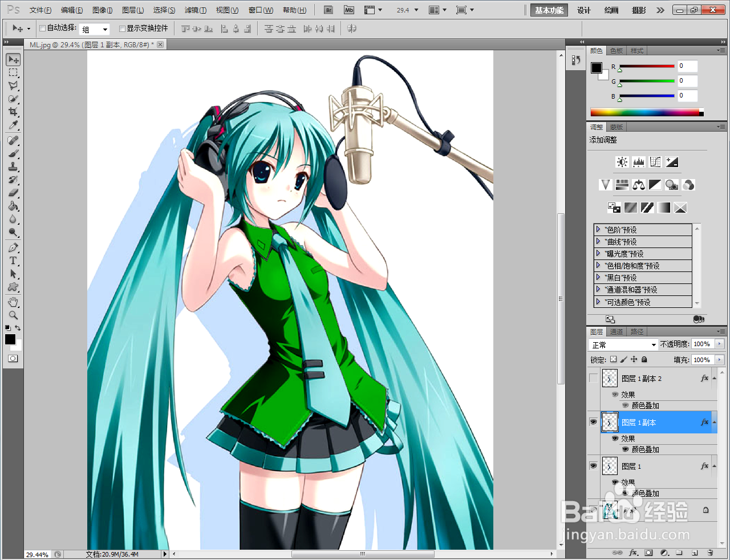Hide 颜色叠加 effect of 图层 1 副本
Screen dimensions: 730x560
tap(625, 449)
